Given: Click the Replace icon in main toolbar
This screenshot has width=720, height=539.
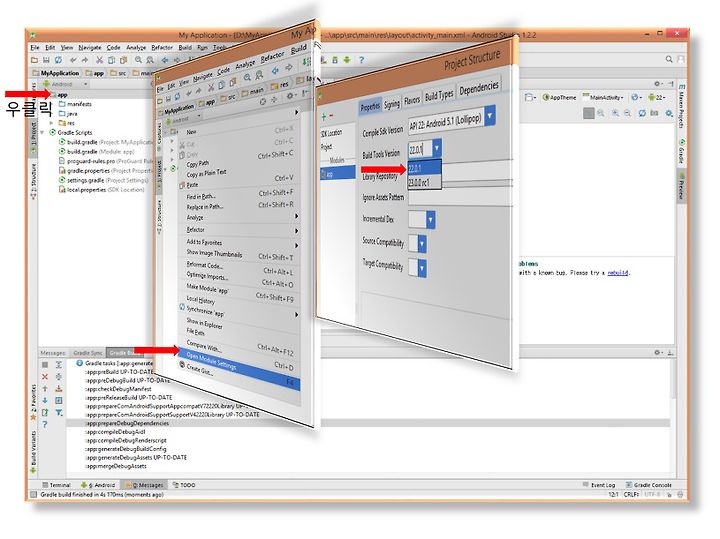Looking at the screenshot, I should pos(150,60).
